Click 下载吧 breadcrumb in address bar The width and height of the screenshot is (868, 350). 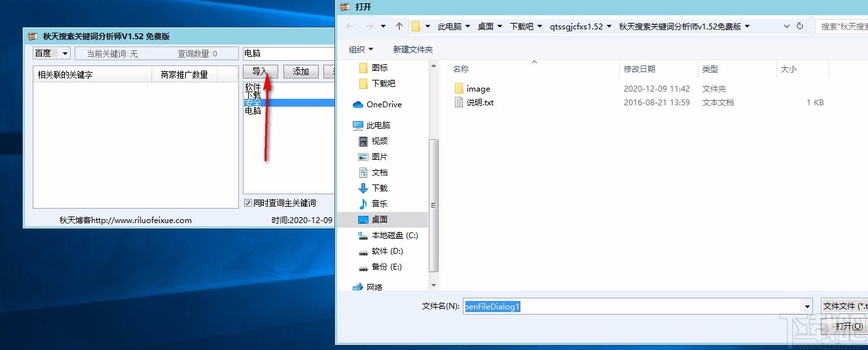[522, 26]
